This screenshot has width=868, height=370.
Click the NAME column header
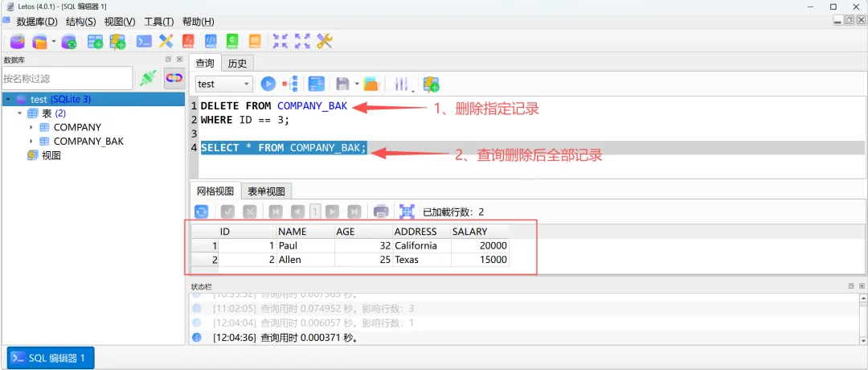[x=305, y=232]
